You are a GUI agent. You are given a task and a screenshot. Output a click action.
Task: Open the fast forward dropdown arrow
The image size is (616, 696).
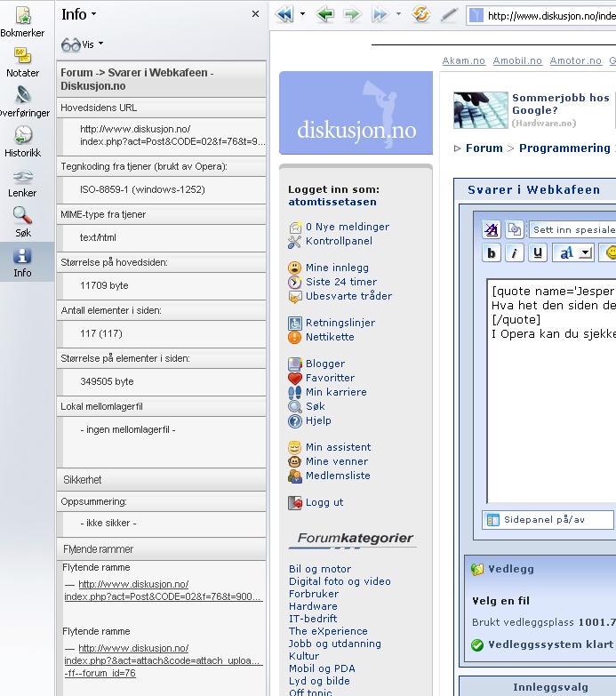pos(398,14)
